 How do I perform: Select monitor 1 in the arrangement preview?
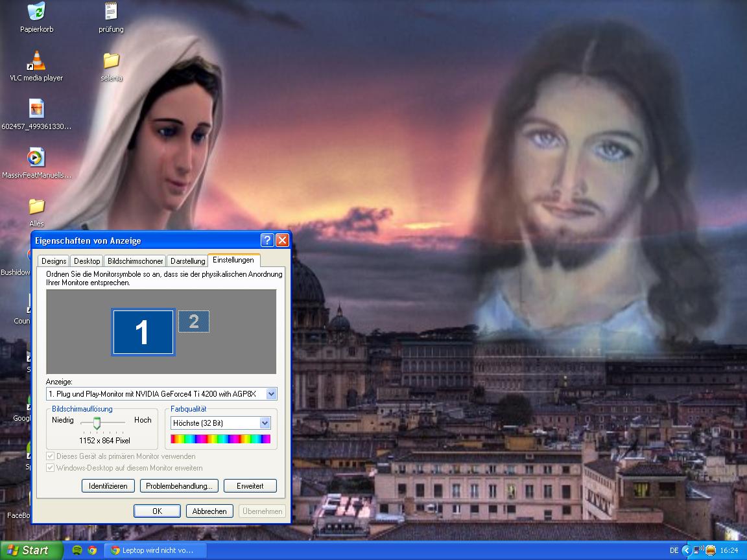click(x=143, y=332)
